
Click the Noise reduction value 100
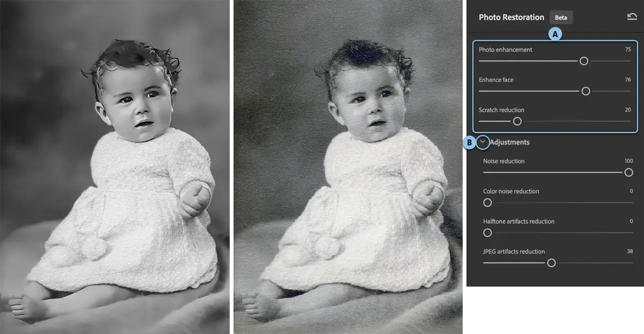click(x=628, y=161)
